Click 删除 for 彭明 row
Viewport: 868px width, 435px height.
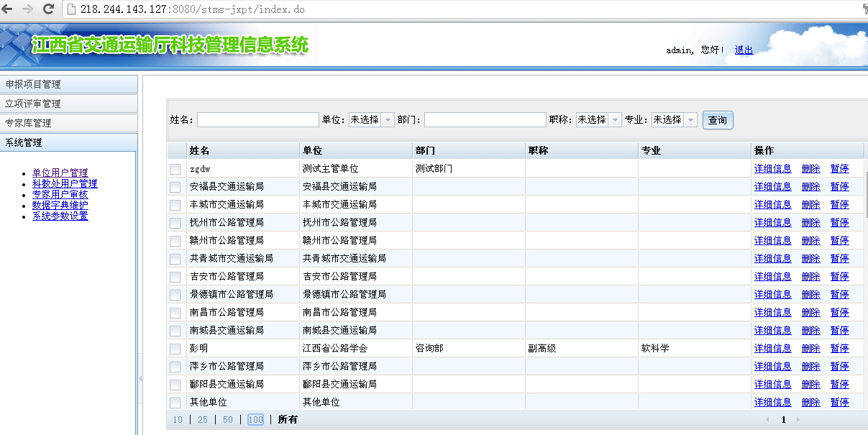click(x=811, y=349)
